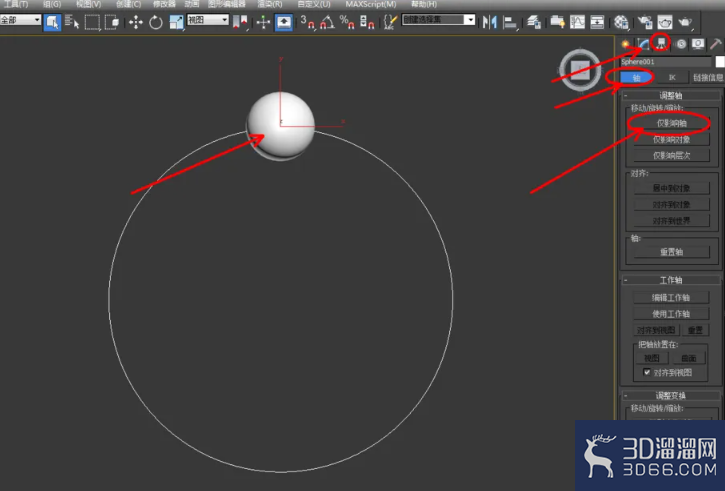The width and height of the screenshot is (725, 491).
Task: Click the ViewCube in the viewport
Action: [x=580, y=69]
